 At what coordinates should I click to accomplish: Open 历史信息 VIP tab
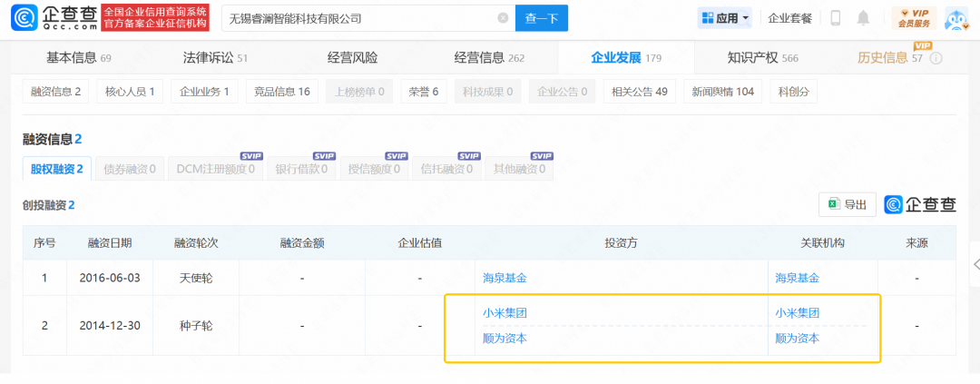[x=891, y=58]
